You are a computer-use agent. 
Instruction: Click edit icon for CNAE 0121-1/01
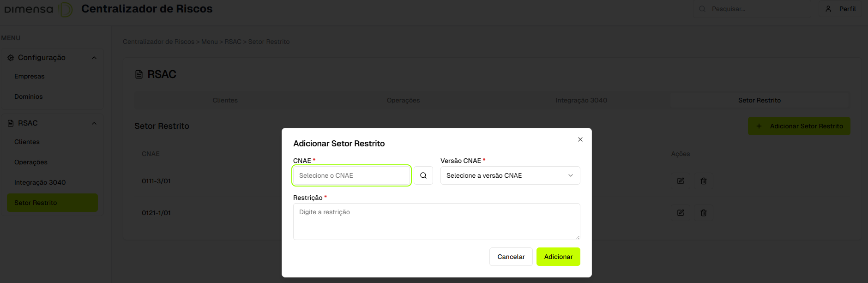coord(681,213)
